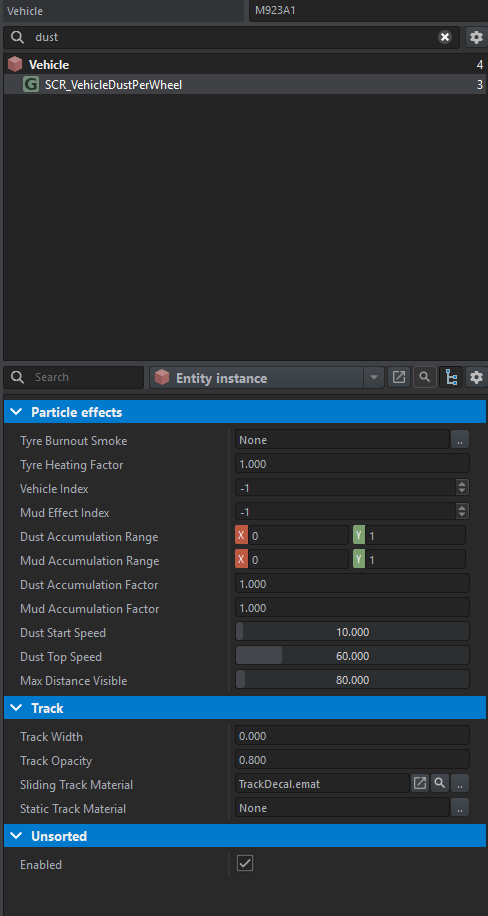The height and width of the screenshot is (916, 488).
Task: Open hierarchy search settings gear
Action: coord(476,37)
